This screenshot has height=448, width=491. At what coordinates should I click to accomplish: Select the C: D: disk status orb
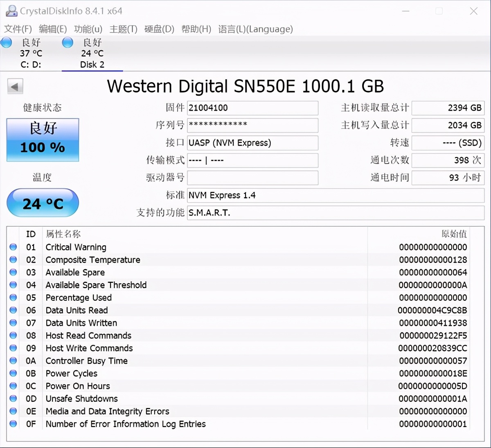coord(6,42)
